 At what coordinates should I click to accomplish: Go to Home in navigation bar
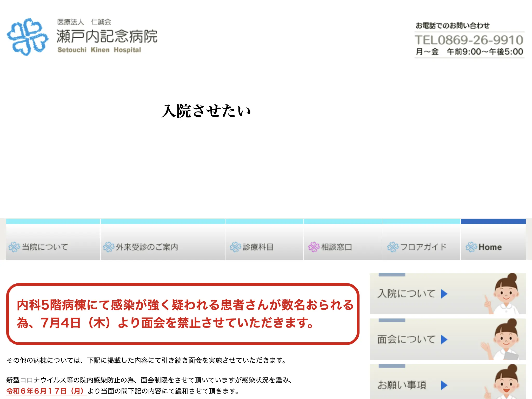coord(493,240)
